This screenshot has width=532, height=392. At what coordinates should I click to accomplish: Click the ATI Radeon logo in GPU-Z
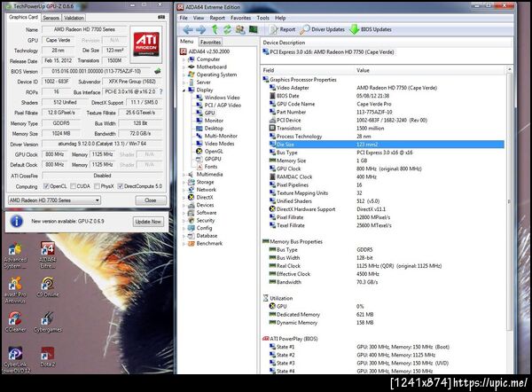click(x=146, y=44)
